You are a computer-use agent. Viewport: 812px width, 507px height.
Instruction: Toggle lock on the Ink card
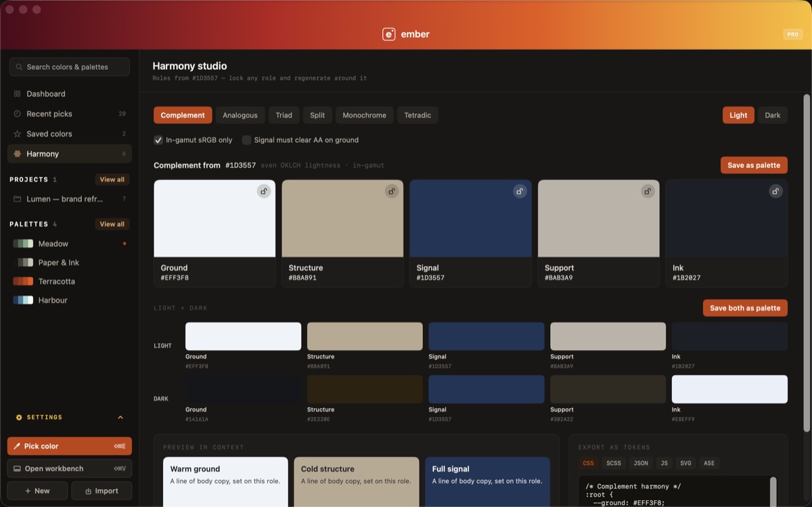click(x=775, y=192)
